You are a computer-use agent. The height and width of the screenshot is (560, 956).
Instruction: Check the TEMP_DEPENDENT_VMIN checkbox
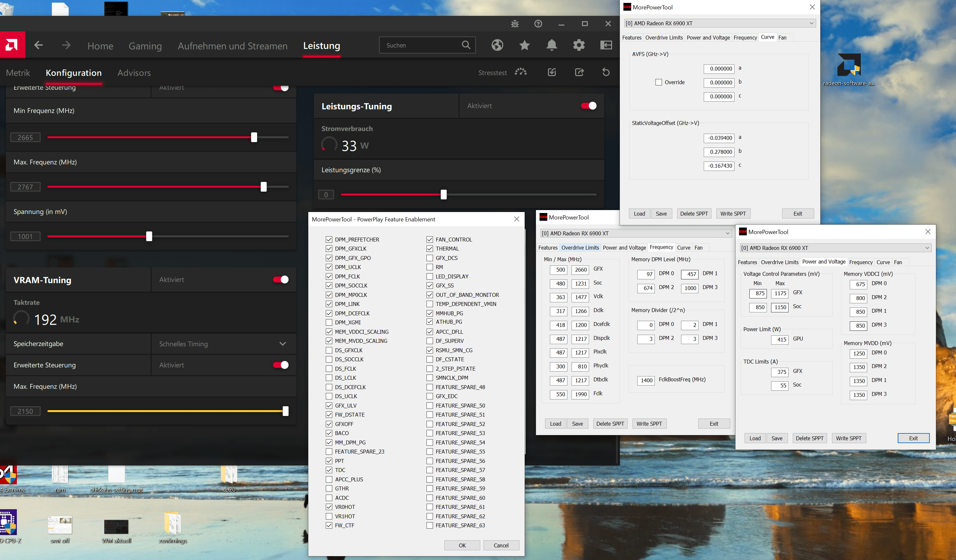pos(429,304)
